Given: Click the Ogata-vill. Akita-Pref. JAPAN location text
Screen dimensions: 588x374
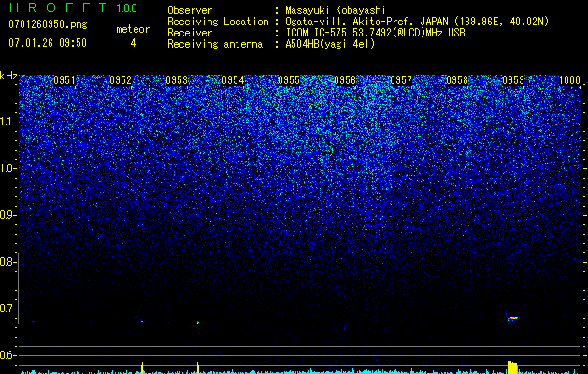Looking at the screenshot, I should (417, 22).
